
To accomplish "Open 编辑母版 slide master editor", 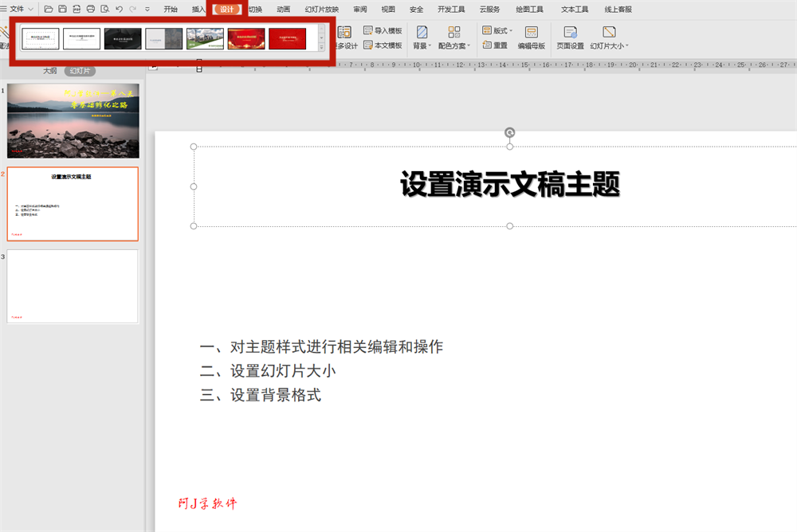I will pyautogui.click(x=531, y=37).
